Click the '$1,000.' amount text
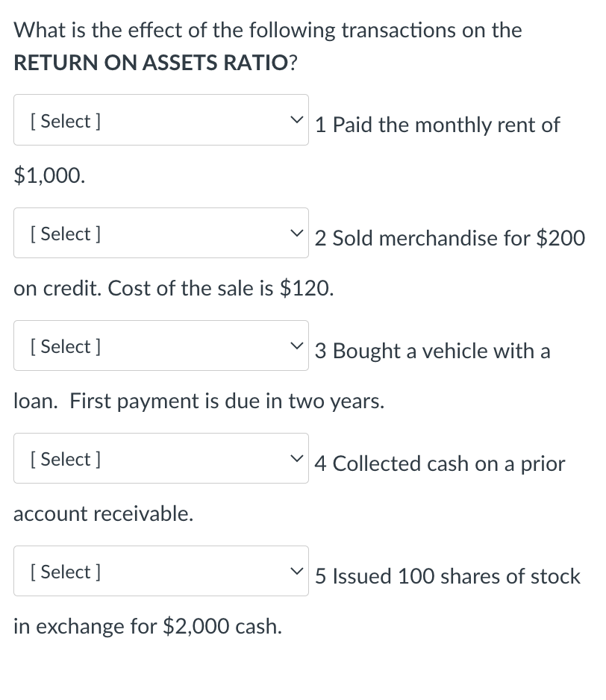This screenshot has height=700, width=606. [49, 175]
